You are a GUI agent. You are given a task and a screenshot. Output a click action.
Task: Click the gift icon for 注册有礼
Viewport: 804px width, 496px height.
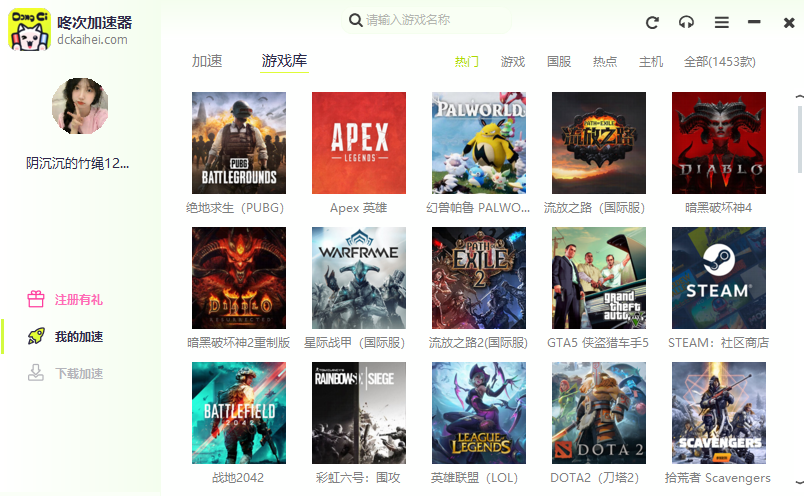pyautogui.click(x=36, y=299)
